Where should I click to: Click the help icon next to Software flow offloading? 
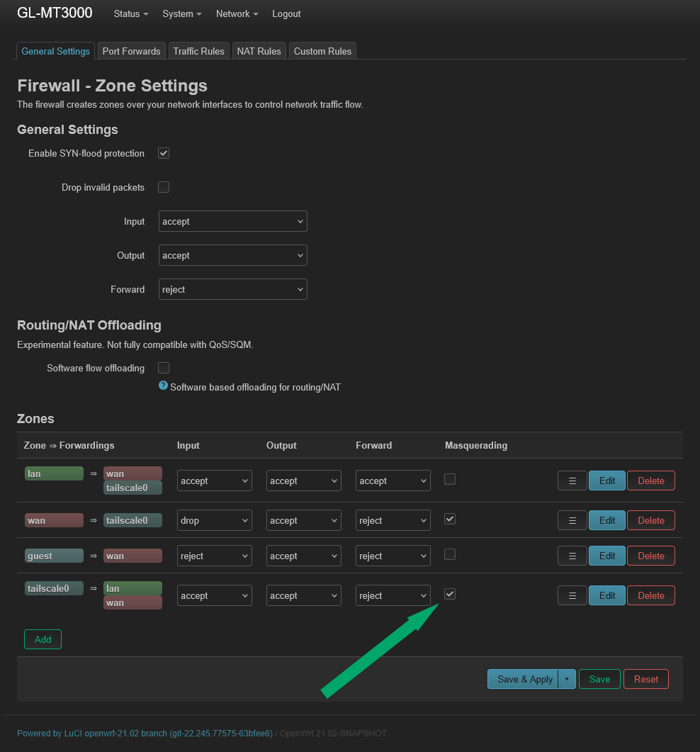(x=163, y=385)
